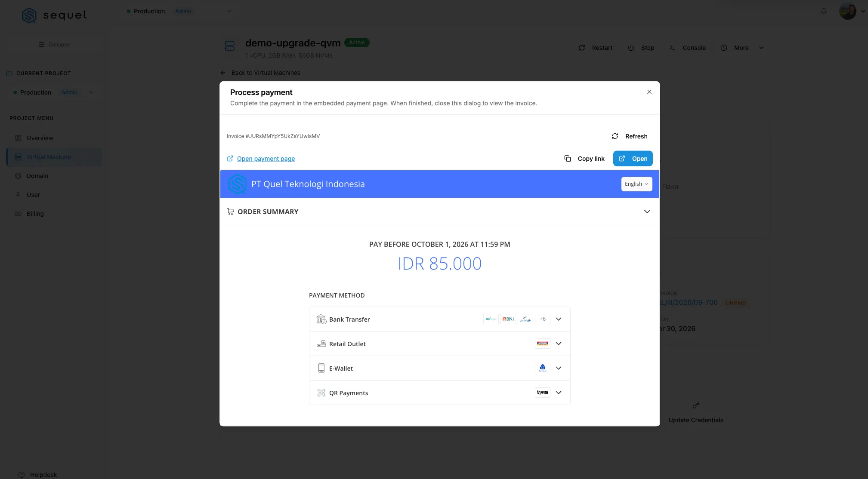Open the Overview menu item

pos(54,138)
